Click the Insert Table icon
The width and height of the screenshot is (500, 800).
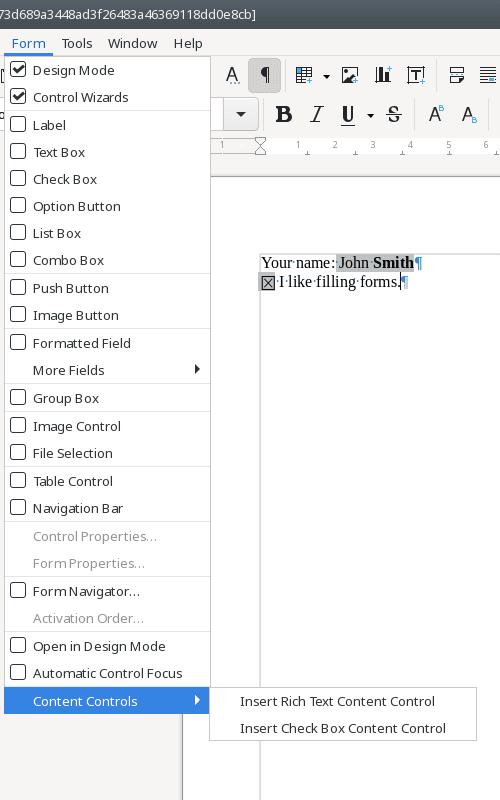[x=304, y=76]
